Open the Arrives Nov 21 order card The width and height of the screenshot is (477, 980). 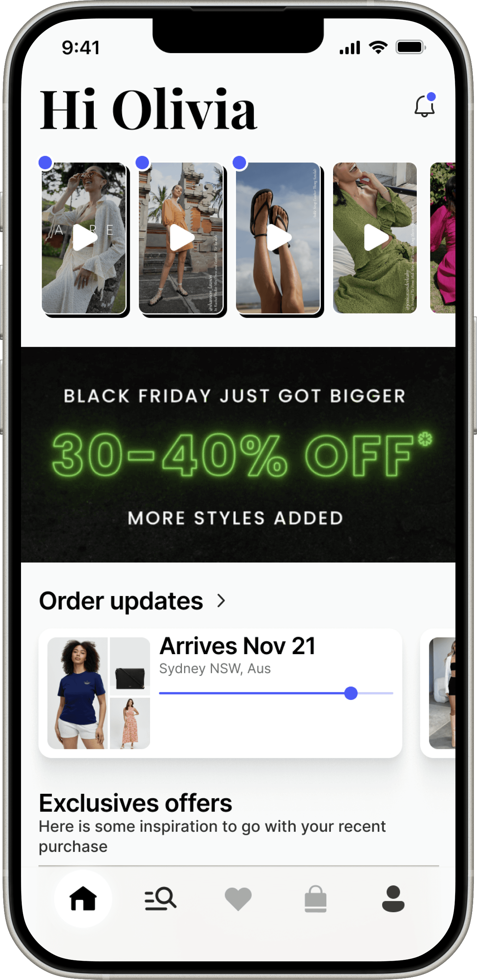click(x=221, y=693)
